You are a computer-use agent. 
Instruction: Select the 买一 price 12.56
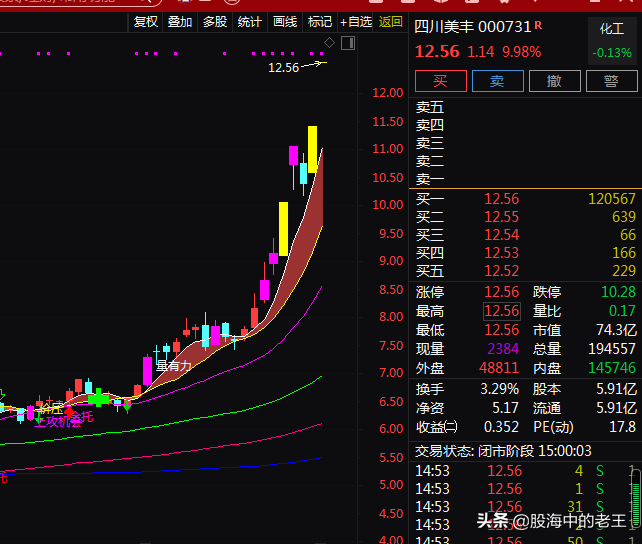pyautogui.click(x=502, y=199)
